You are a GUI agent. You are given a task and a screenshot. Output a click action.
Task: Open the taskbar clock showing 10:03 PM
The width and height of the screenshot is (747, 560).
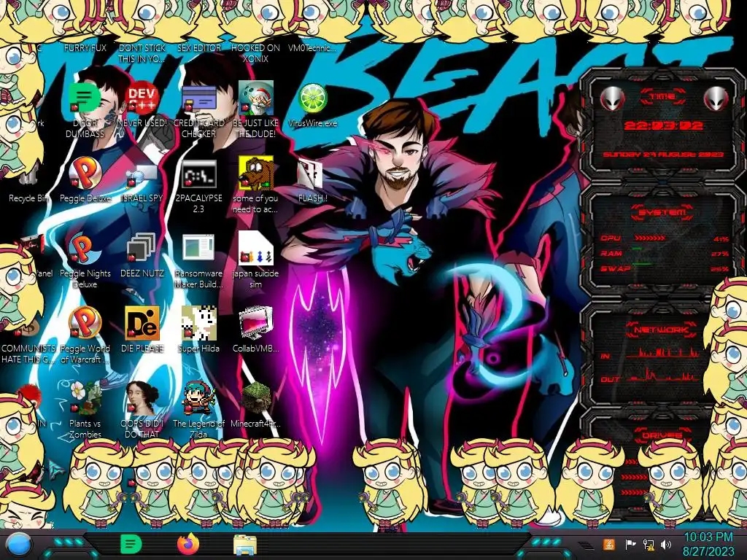708,545
